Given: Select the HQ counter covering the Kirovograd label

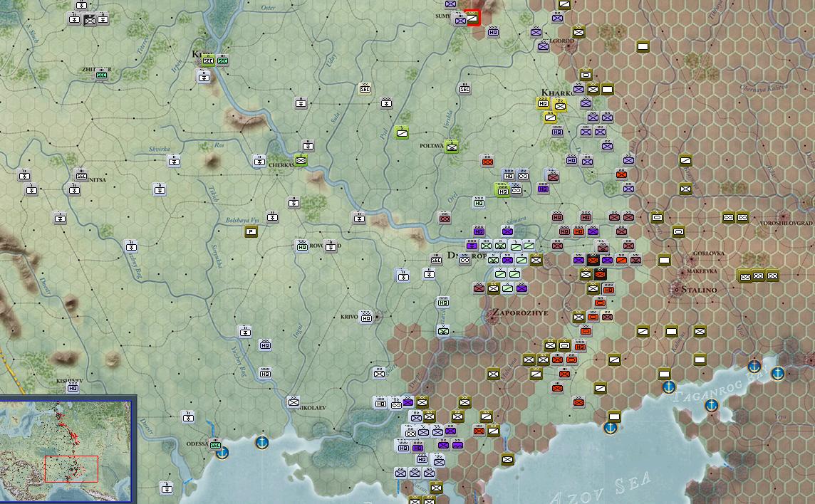Looking at the screenshot, I should [303, 247].
